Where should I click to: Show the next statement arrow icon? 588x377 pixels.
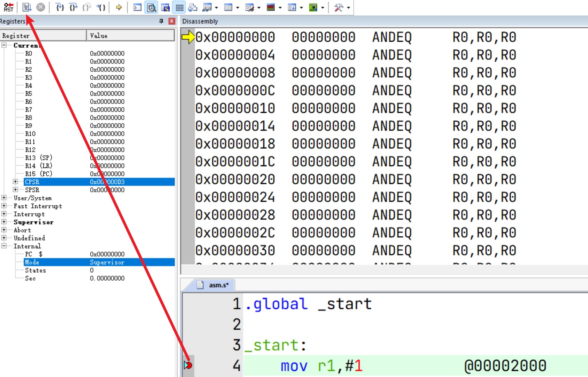point(119,7)
